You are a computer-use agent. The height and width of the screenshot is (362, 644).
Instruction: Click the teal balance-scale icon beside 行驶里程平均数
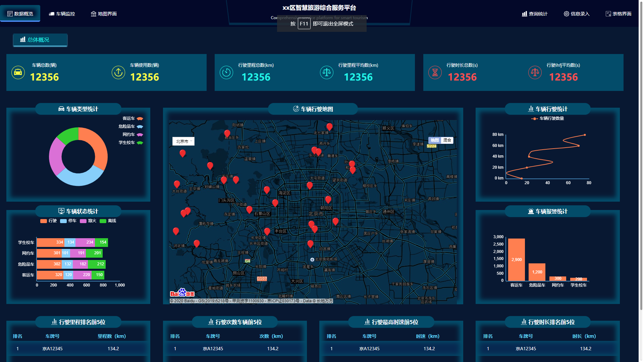point(327,72)
